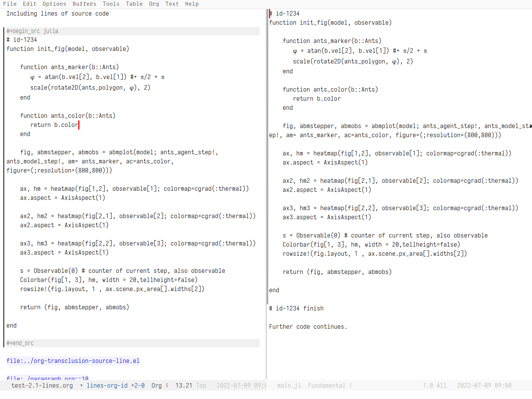Click 'rowsize!(fig.layout...' line in right buffer
Image resolution: width=532 pixels, height=399 pixels.
(375, 254)
